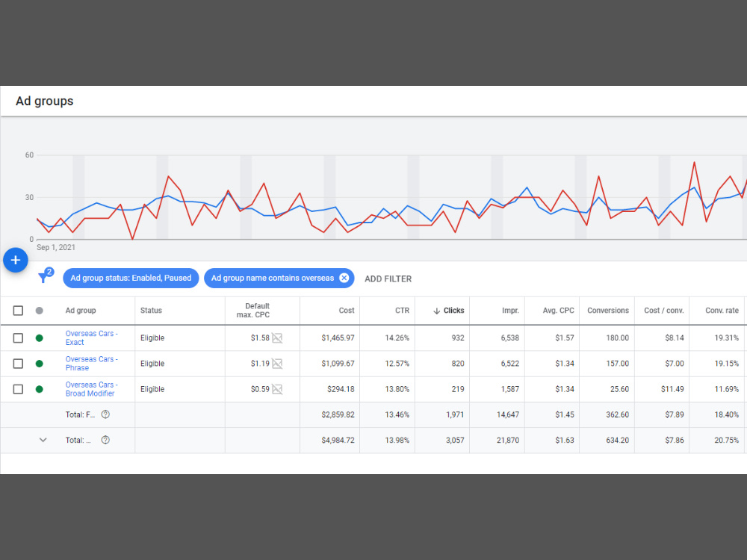Click the $294.18 cost cell
747x560 pixels.
tap(341, 390)
